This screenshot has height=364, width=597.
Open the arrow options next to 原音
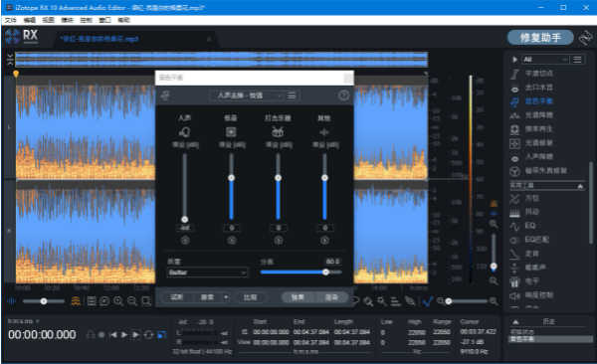coord(226,297)
